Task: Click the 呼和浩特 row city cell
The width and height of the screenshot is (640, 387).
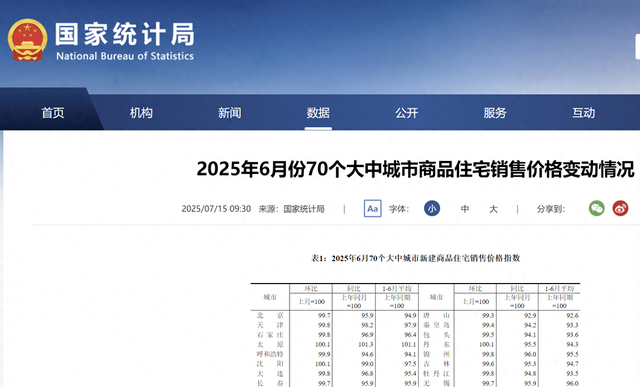Action: pos(270,354)
